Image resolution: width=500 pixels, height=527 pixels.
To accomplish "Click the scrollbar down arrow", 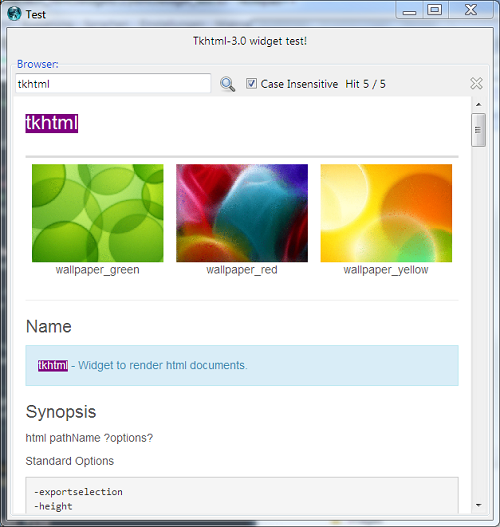I will click(478, 505).
